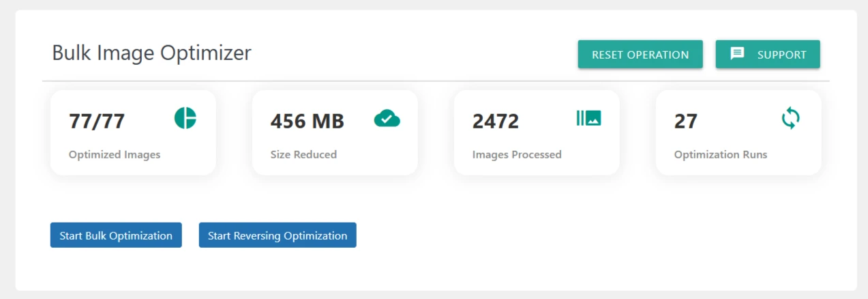This screenshot has height=299, width=868.
Task: Click the cloud checkmark icon
Action: pos(387,119)
